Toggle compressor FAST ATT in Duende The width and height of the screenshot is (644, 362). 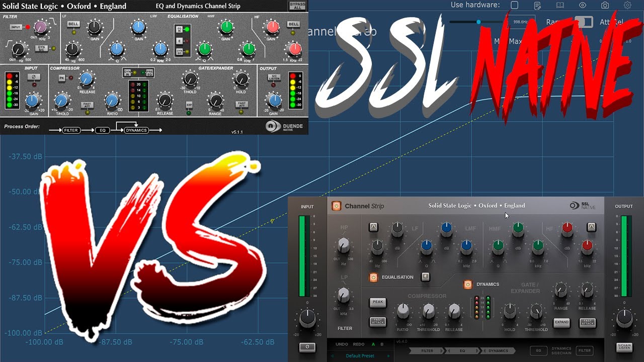[x=88, y=105]
